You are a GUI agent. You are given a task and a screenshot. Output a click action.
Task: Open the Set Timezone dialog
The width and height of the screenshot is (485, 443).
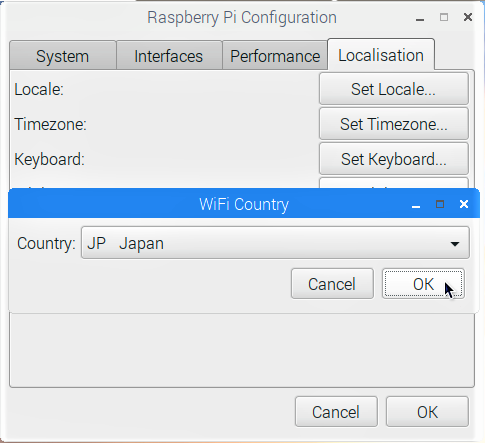(x=394, y=124)
